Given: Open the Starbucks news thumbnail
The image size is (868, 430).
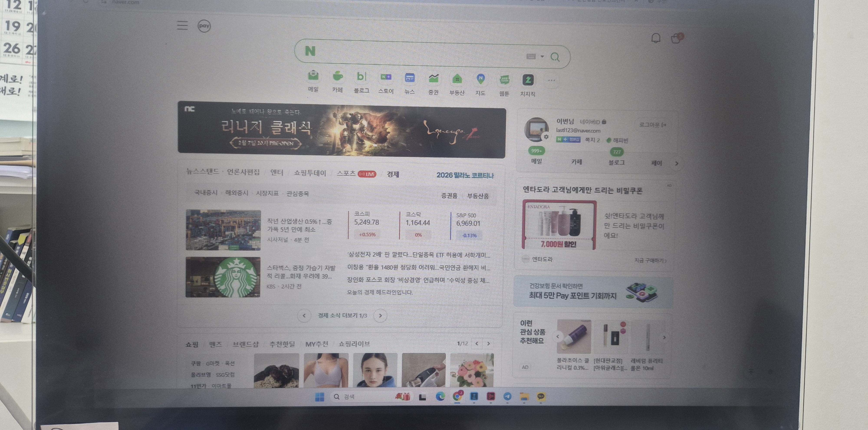Looking at the screenshot, I should coord(223,277).
